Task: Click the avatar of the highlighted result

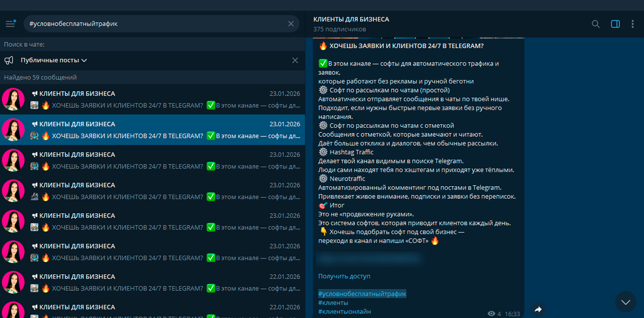Action: click(x=14, y=130)
